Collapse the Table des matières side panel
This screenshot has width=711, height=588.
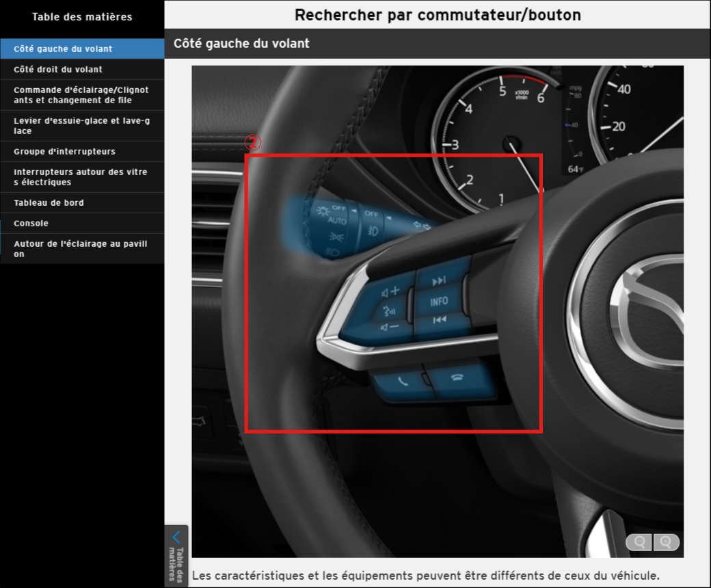pyautogui.click(x=176, y=555)
